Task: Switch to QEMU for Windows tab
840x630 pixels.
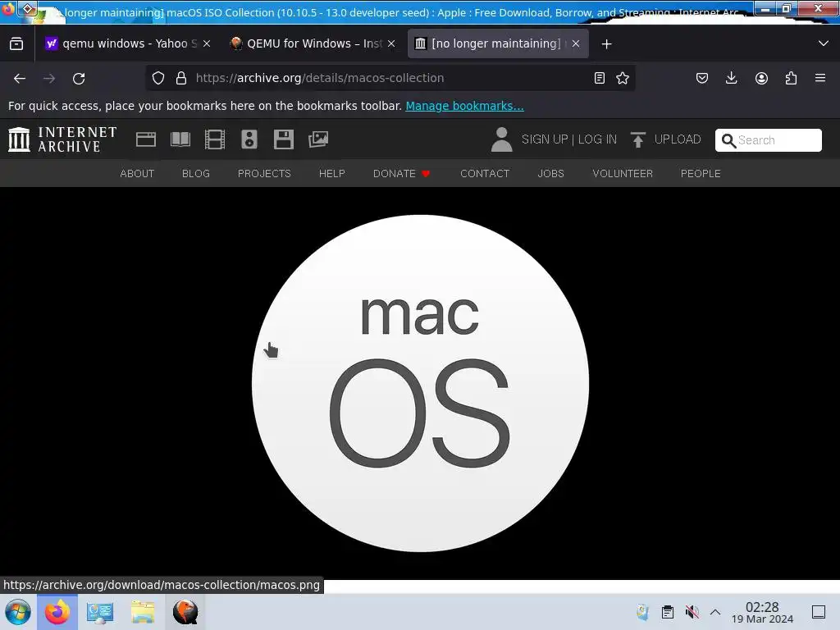Action: pos(313,43)
